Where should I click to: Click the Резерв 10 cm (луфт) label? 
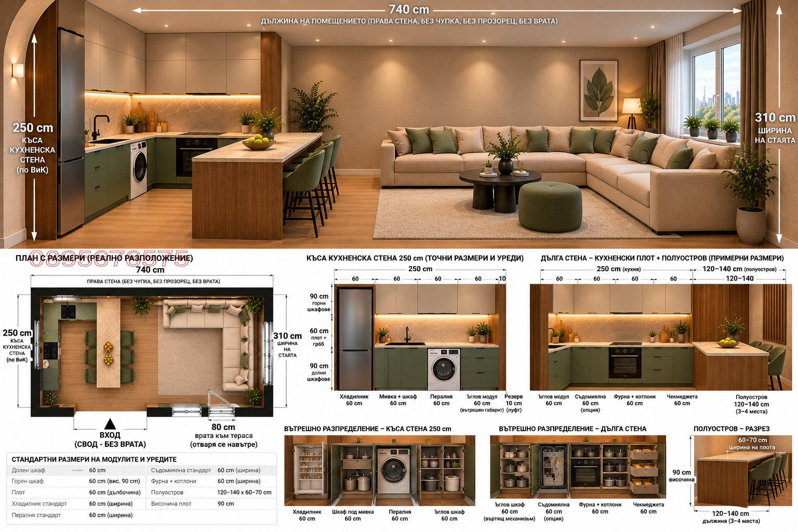tap(514, 403)
